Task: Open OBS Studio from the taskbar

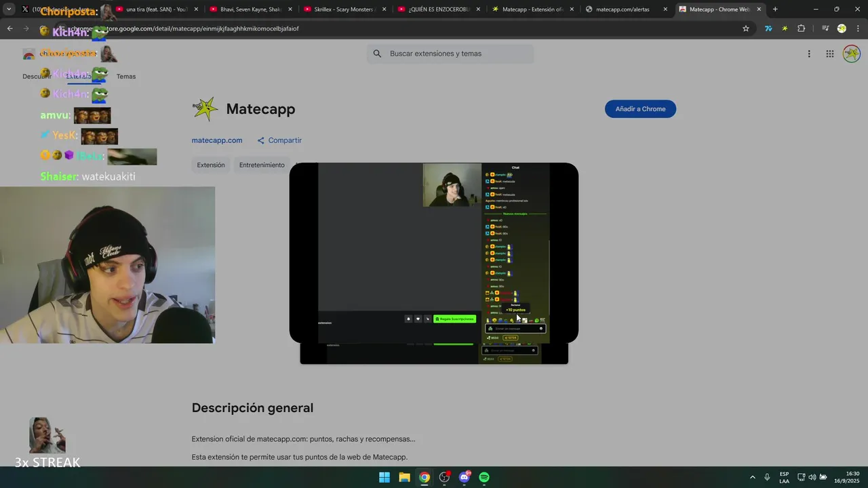Action: (444, 477)
